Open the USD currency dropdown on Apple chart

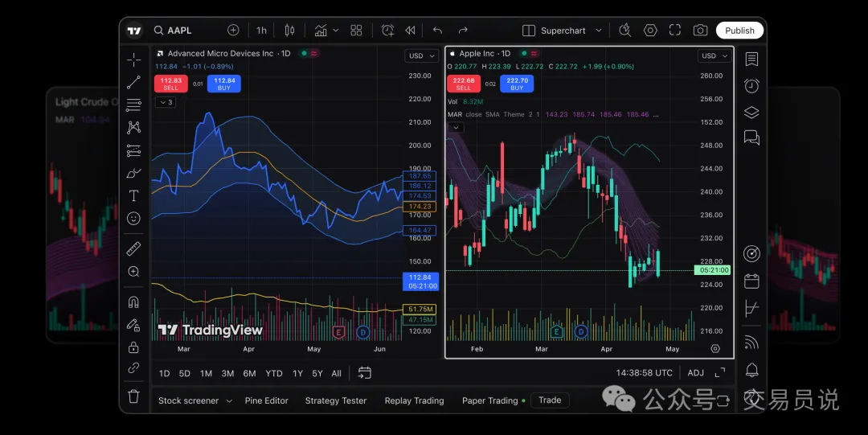coord(714,56)
